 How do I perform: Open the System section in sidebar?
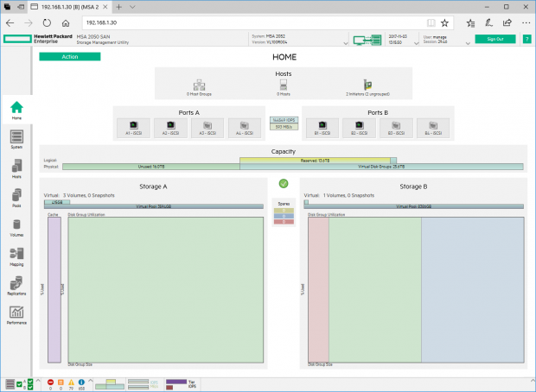click(x=16, y=139)
